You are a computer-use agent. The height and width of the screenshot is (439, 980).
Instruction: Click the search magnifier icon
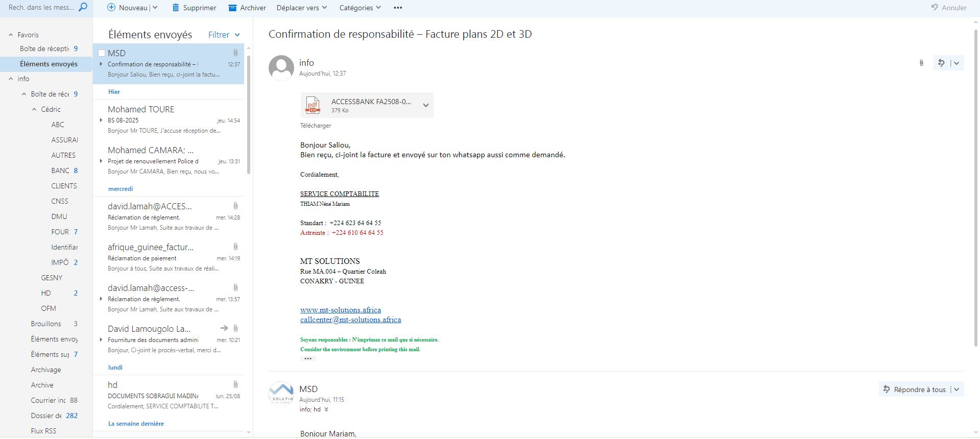click(83, 7)
